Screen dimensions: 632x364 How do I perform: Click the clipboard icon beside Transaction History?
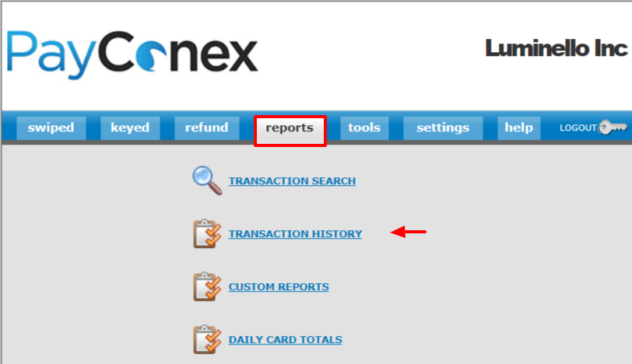(207, 233)
